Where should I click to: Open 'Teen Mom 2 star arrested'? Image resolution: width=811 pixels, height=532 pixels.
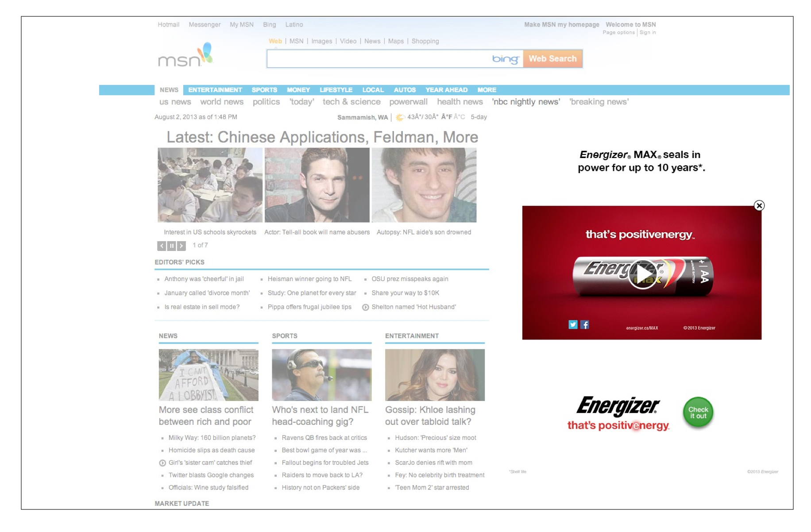[432, 488]
